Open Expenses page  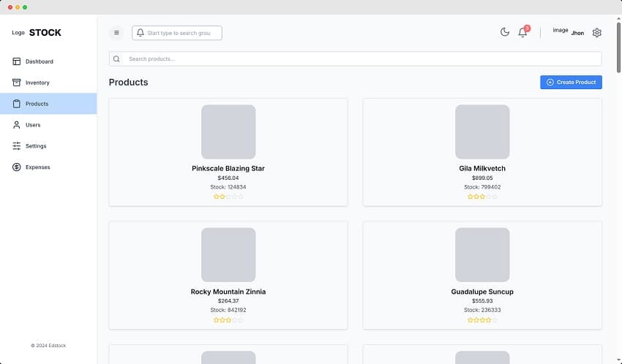48,167
